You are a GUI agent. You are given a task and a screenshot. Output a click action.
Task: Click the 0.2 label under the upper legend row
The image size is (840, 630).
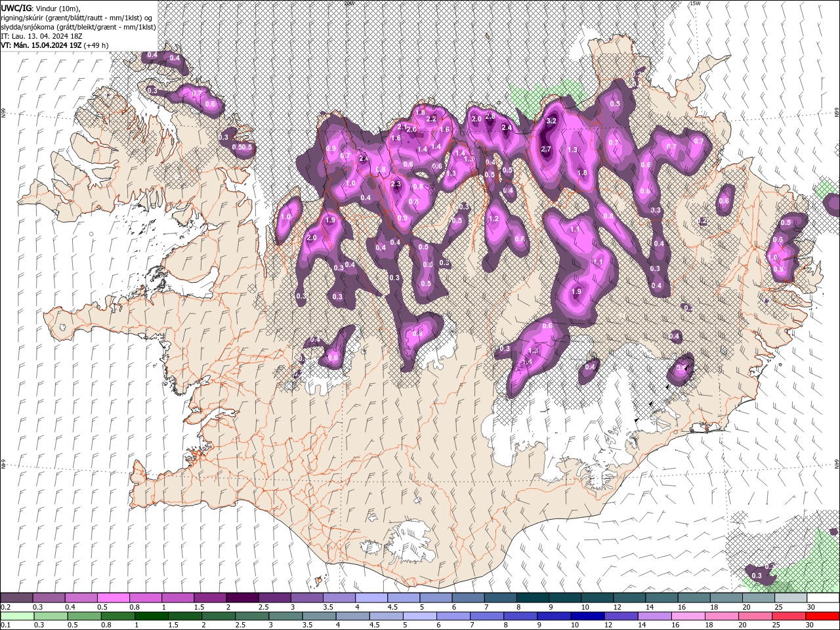(x=5, y=607)
